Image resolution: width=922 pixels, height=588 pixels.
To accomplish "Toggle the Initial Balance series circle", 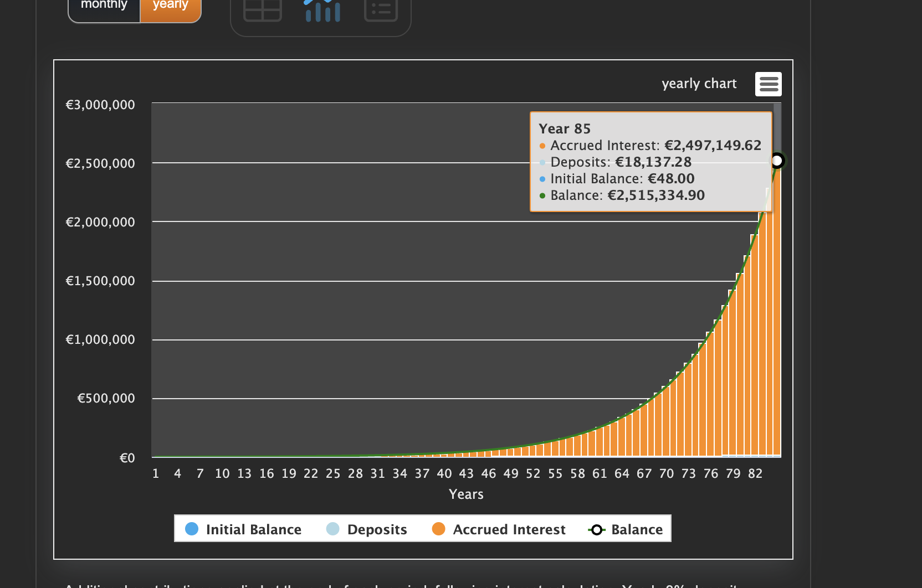I will pos(192,529).
